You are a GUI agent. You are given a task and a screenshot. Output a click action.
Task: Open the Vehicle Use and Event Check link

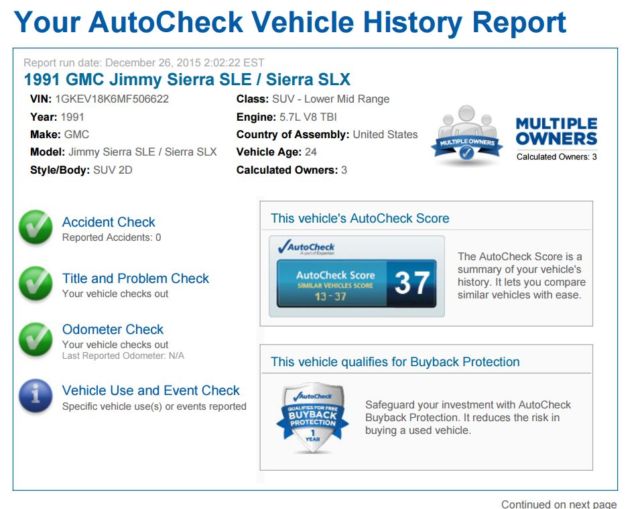click(x=151, y=390)
